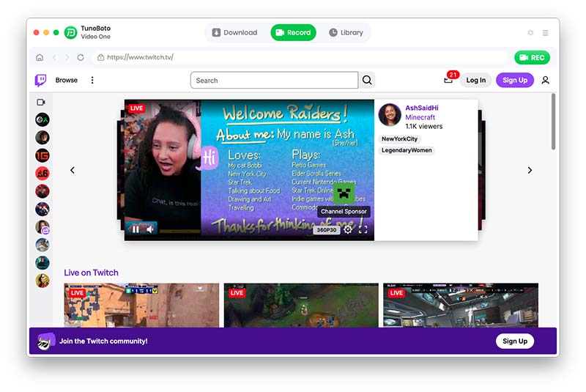This screenshot has height=392, width=586.
Task: Show the next featured stream
Action: [530, 171]
